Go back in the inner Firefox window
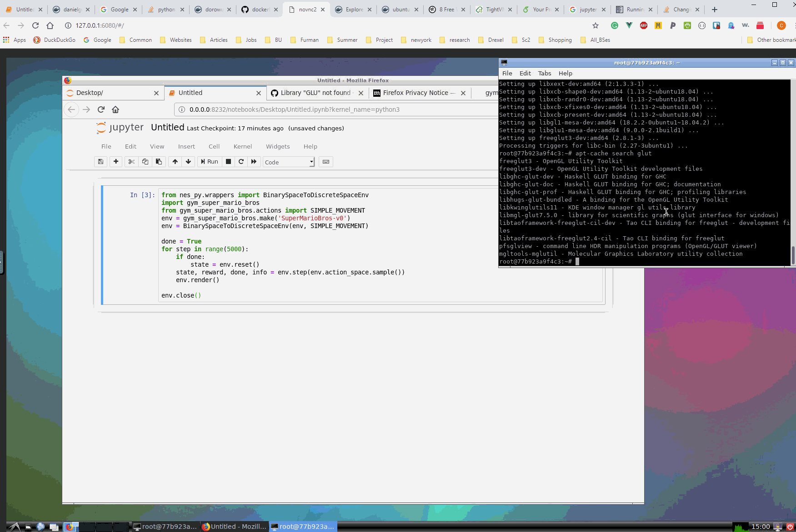Image resolution: width=796 pixels, height=532 pixels. pos(71,109)
